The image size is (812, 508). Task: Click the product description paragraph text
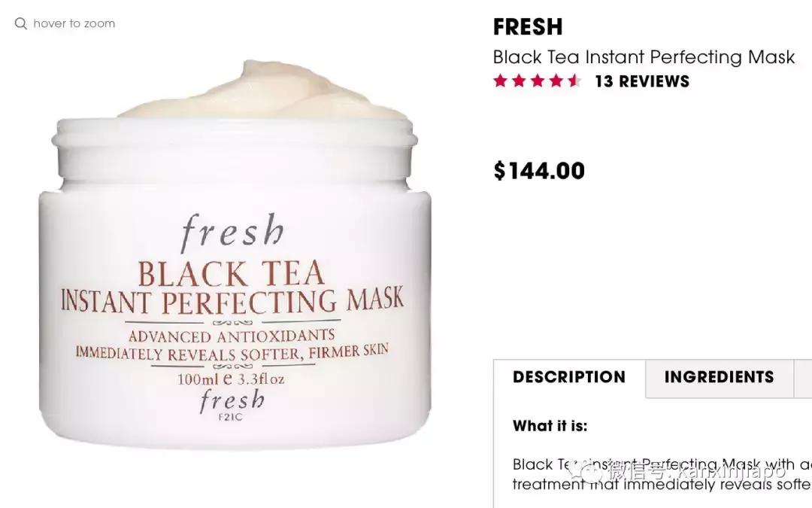(x=662, y=474)
